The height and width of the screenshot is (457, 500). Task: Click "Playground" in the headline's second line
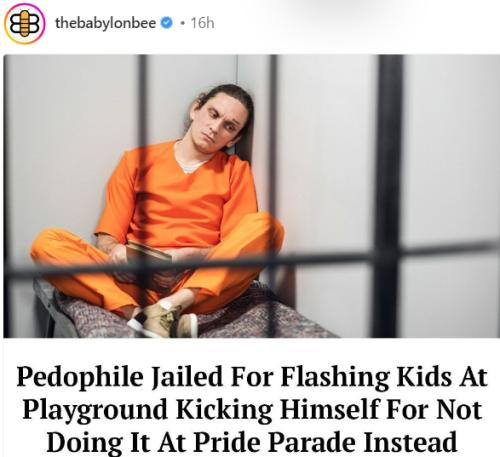point(95,410)
